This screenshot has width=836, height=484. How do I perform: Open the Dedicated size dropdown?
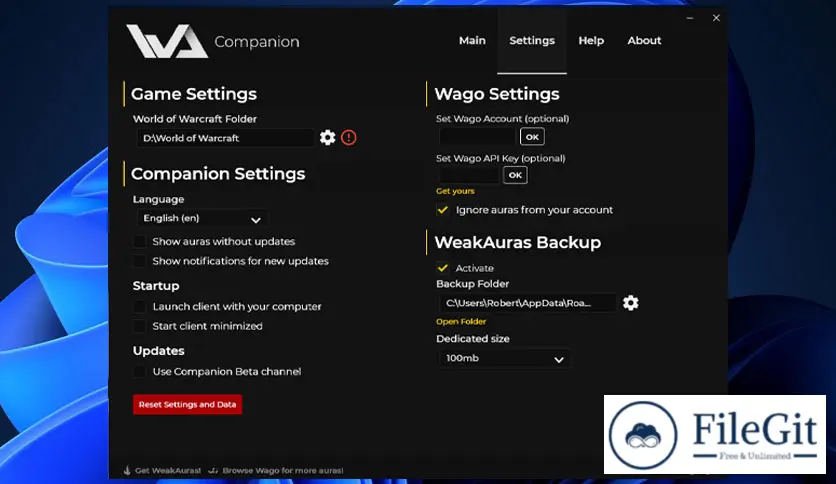pos(504,358)
